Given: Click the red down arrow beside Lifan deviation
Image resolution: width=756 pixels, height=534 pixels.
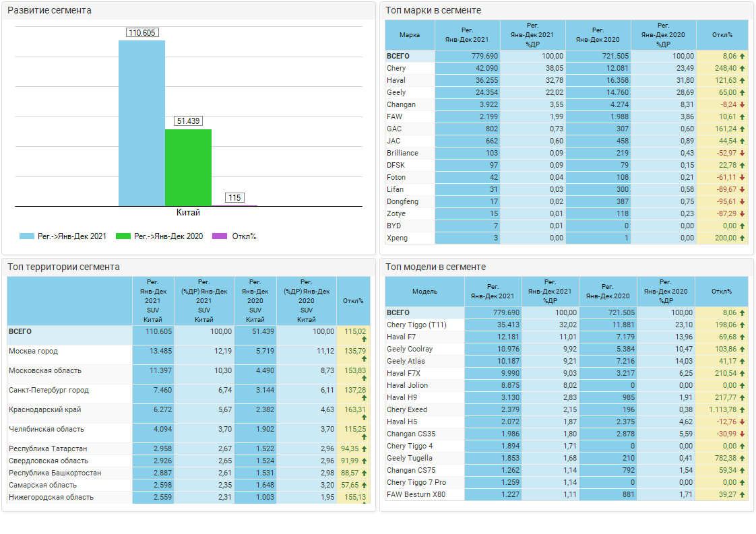Looking at the screenshot, I should click(x=742, y=190).
